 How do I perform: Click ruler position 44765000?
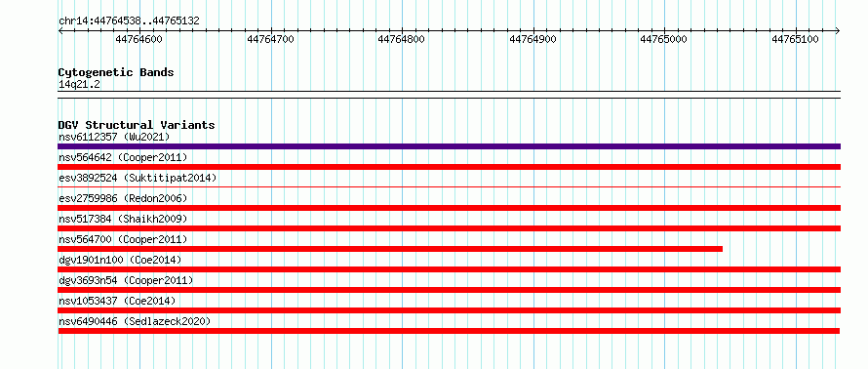(x=664, y=39)
